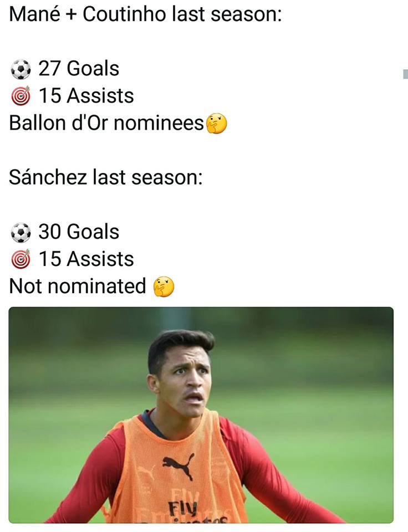Open the attached training photo
Viewport: 408px width, 532px height.
pos(201,415)
